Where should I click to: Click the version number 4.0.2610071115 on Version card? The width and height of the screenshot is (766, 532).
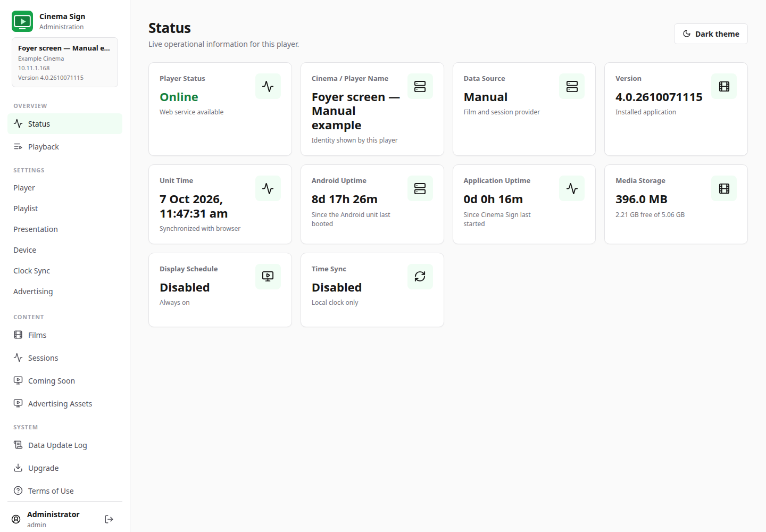(x=659, y=97)
